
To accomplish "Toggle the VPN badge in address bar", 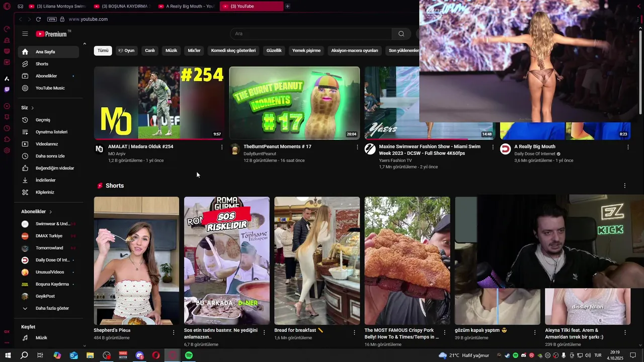I will (52, 19).
